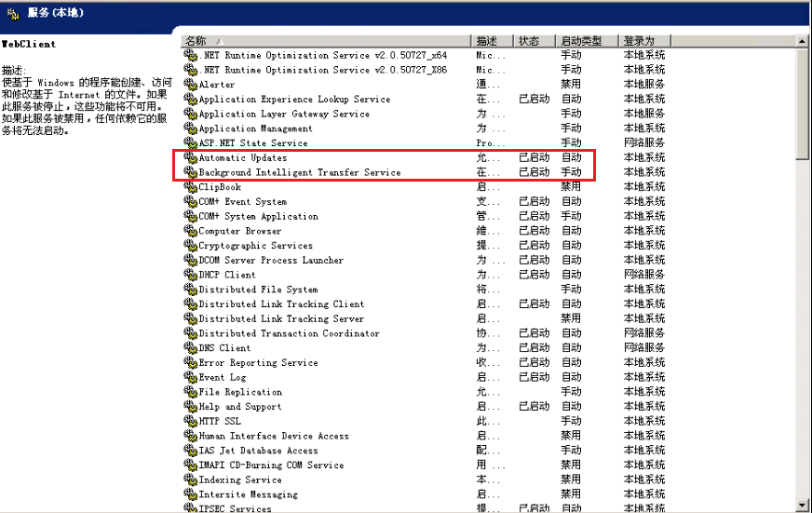The image size is (812, 513).
Task: Click the IAS Jet Database Access icon
Action: (x=191, y=450)
